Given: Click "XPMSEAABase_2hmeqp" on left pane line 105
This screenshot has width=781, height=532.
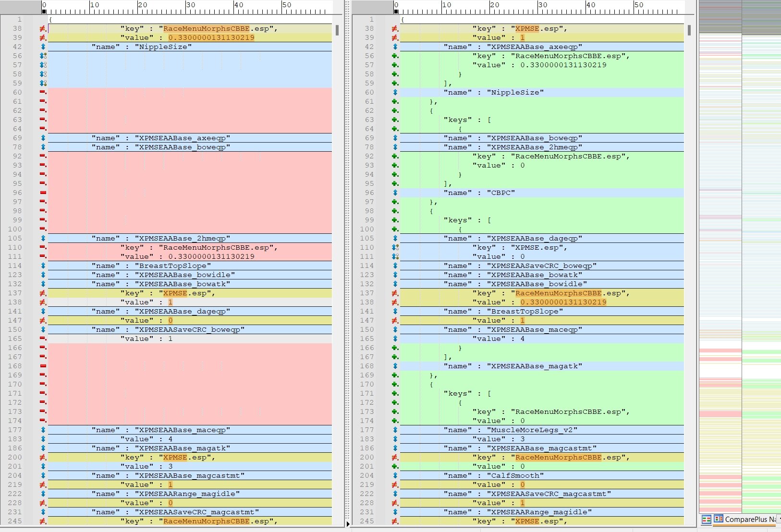Looking at the screenshot, I should pos(183,239).
